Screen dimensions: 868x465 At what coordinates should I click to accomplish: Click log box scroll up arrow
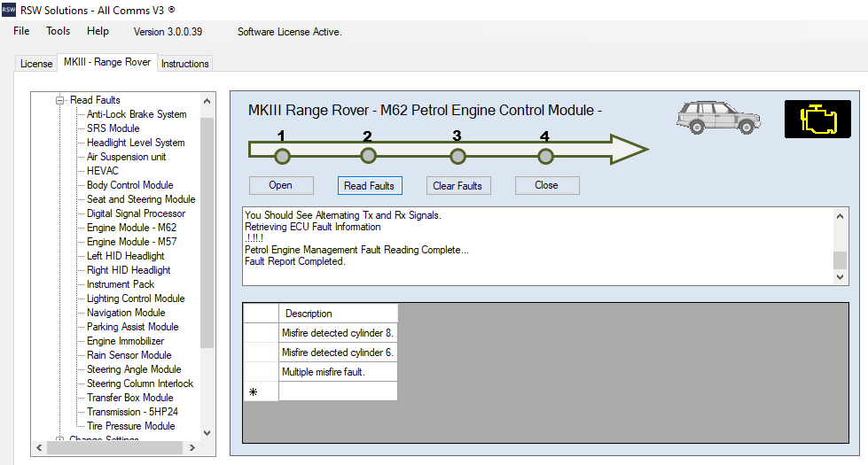[x=840, y=216]
